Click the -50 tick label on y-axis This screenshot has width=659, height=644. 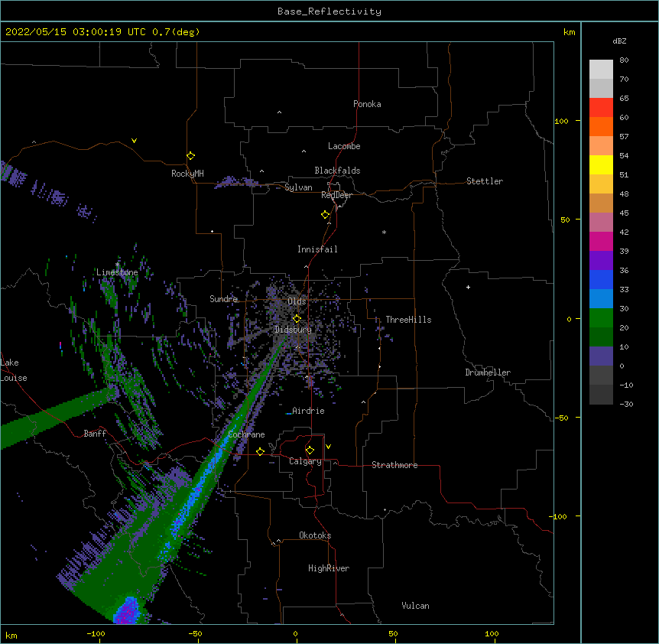coord(561,418)
